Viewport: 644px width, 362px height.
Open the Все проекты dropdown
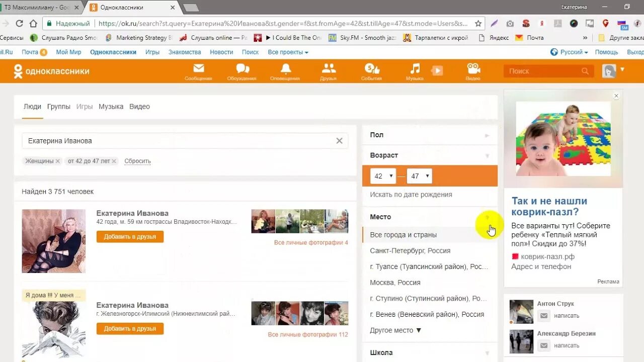click(288, 52)
